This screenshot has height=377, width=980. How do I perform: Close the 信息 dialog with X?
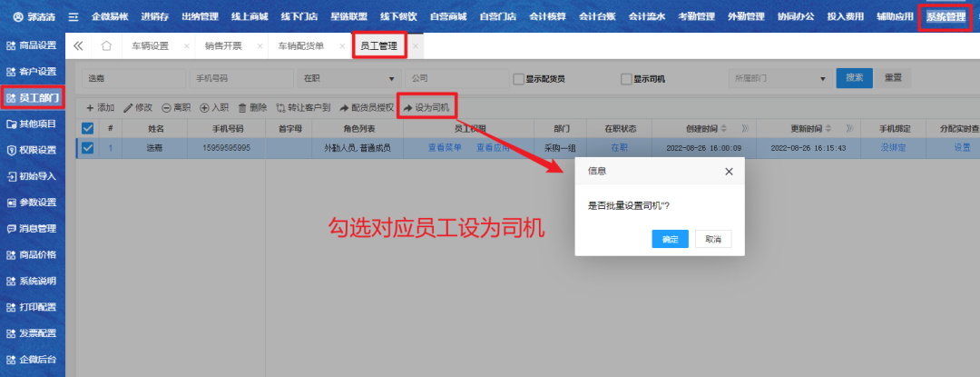pyautogui.click(x=729, y=171)
